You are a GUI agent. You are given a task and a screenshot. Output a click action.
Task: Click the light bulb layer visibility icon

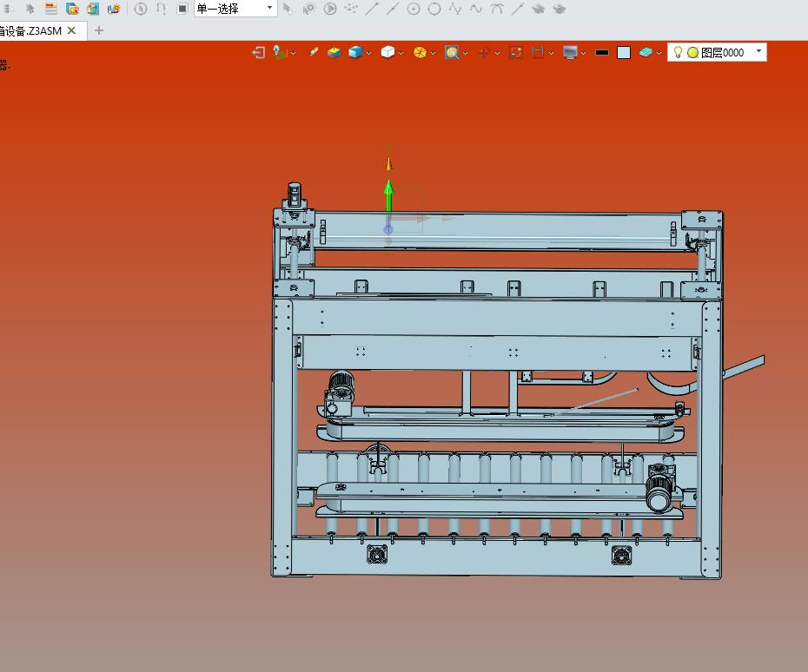(679, 52)
